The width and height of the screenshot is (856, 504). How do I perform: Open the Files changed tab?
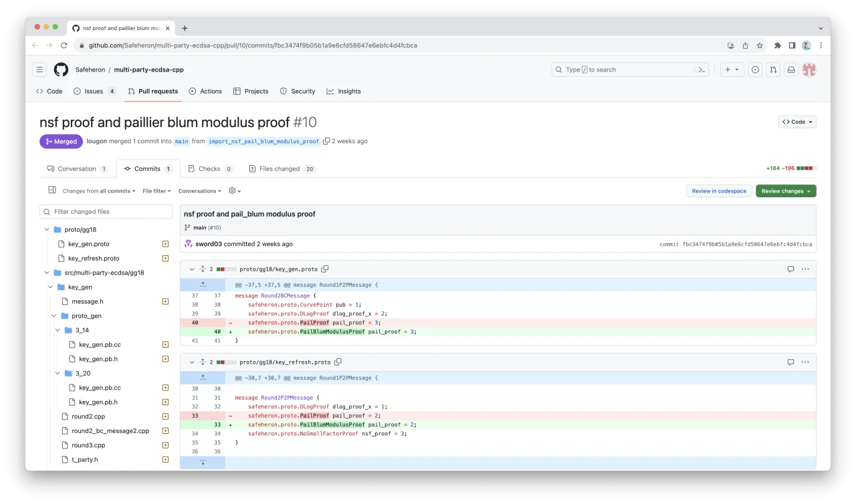[x=282, y=168]
